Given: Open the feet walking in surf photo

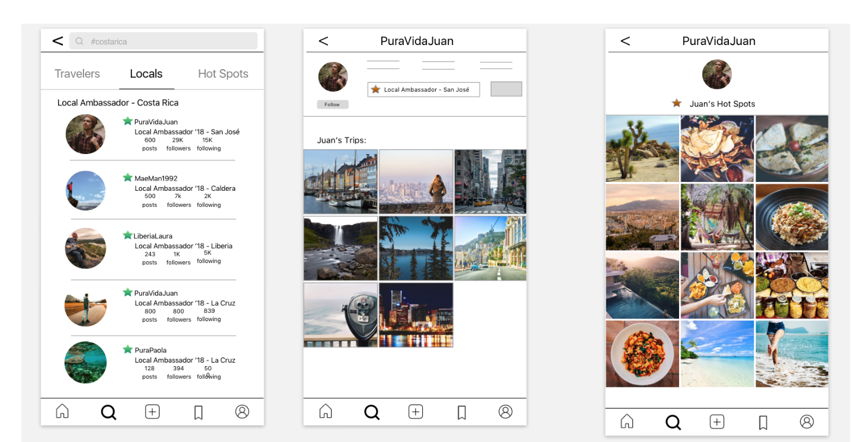Looking at the screenshot, I should pyautogui.click(x=792, y=354).
